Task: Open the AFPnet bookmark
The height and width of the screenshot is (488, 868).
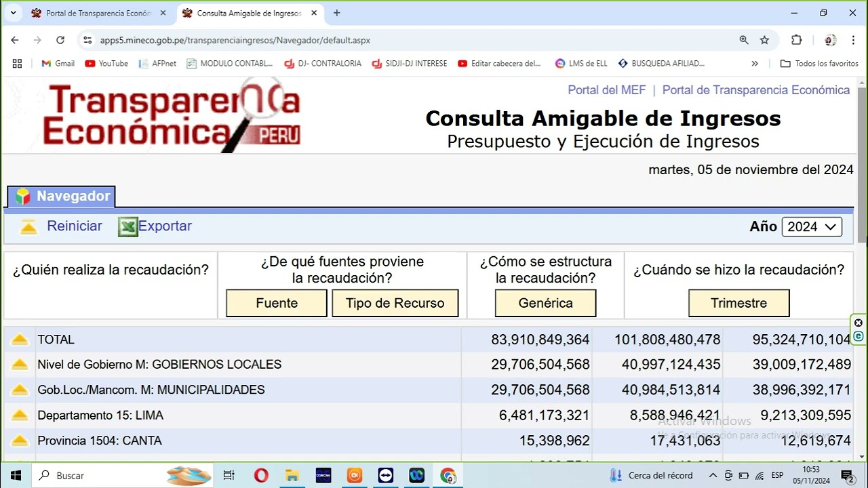Action: coord(157,63)
